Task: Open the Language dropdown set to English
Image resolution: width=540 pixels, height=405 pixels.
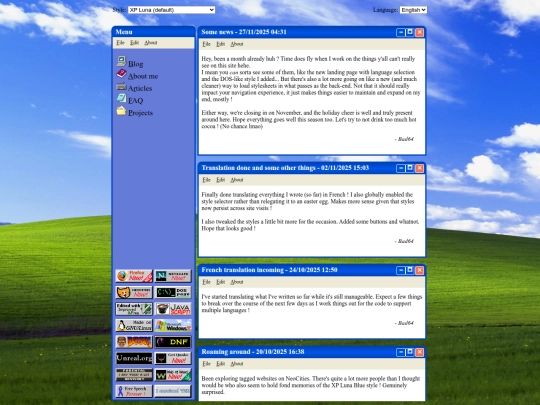Action: [x=413, y=10]
